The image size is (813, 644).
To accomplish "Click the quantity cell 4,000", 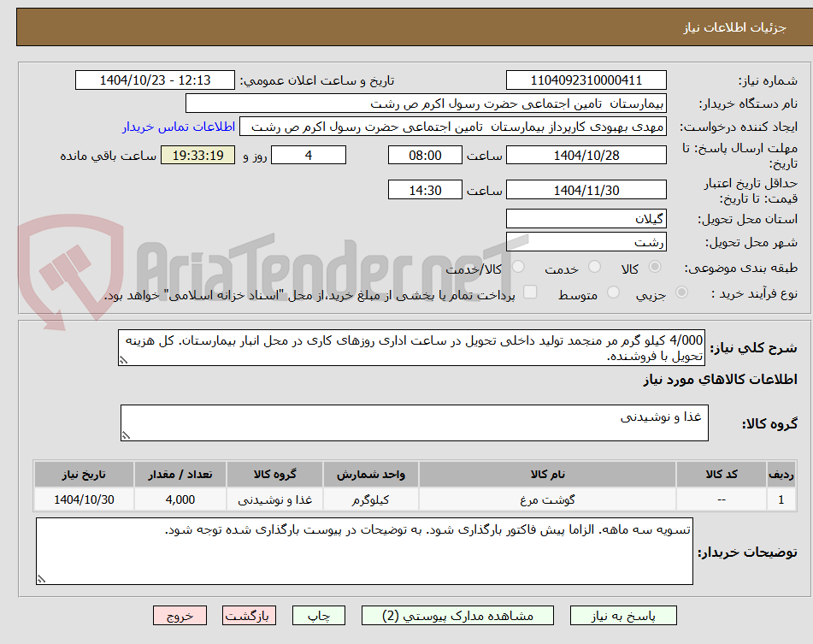I will pos(180,499).
